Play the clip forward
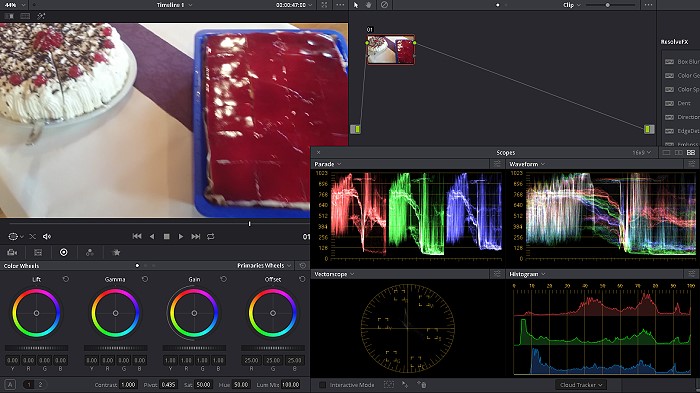Image resolution: width=700 pixels, height=393 pixels. pyautogui.click(x=181, y=236)
